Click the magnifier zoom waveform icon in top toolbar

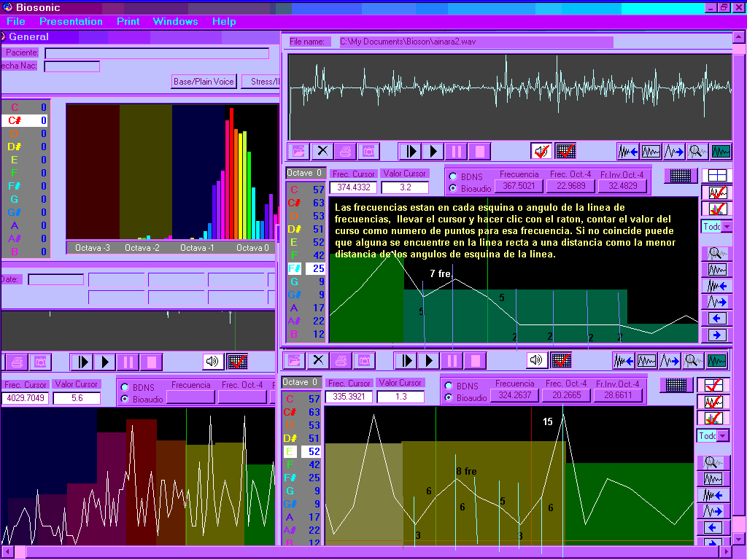point(697,151)
